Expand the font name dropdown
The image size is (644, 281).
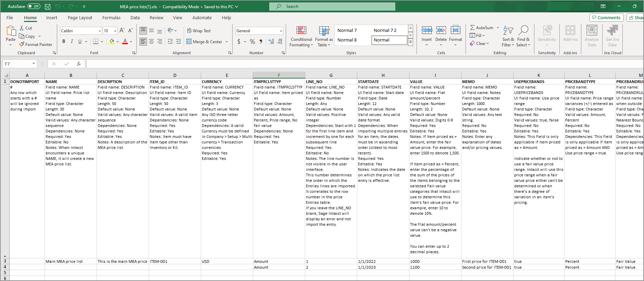[100, 31]
